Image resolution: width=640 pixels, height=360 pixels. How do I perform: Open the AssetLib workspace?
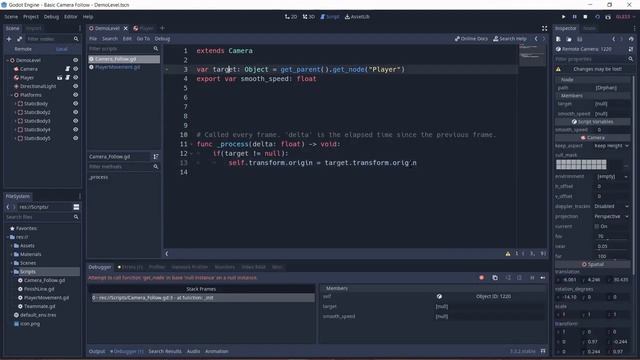coord(357,17)
